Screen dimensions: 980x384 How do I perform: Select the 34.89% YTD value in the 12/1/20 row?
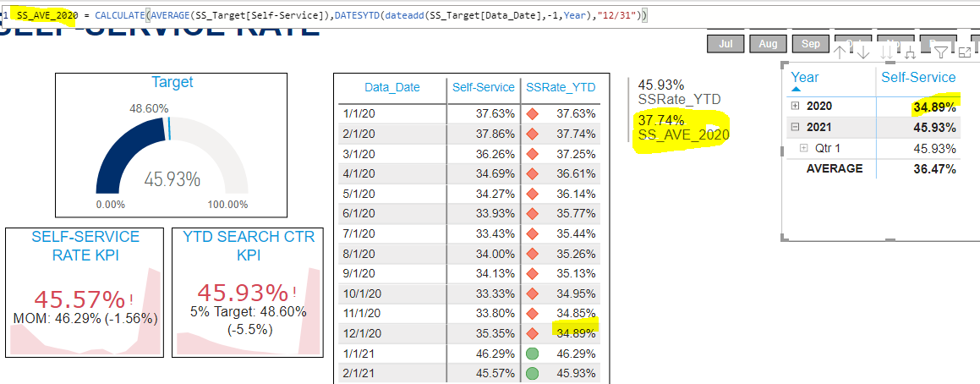point(576,333)
